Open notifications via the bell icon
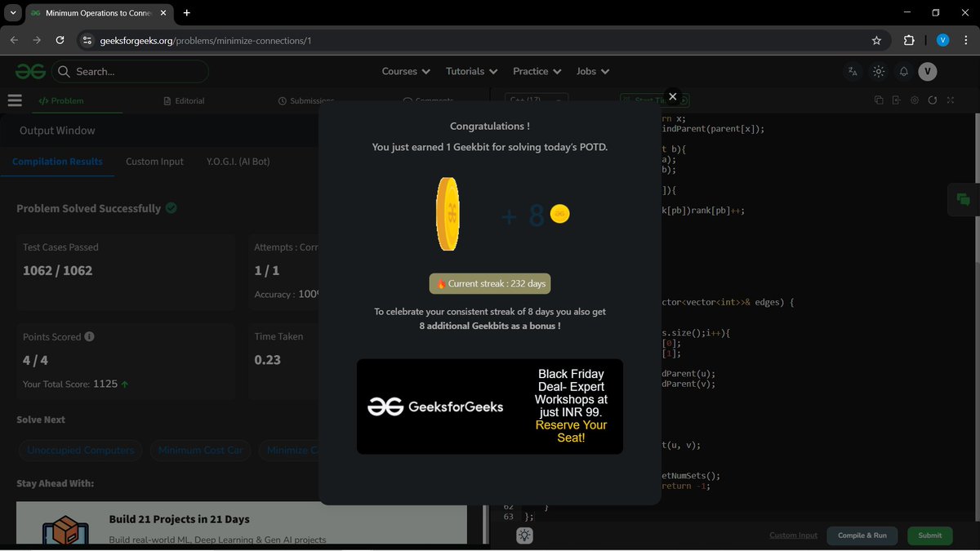Screen dimensions: 980x551 point(903,71)
